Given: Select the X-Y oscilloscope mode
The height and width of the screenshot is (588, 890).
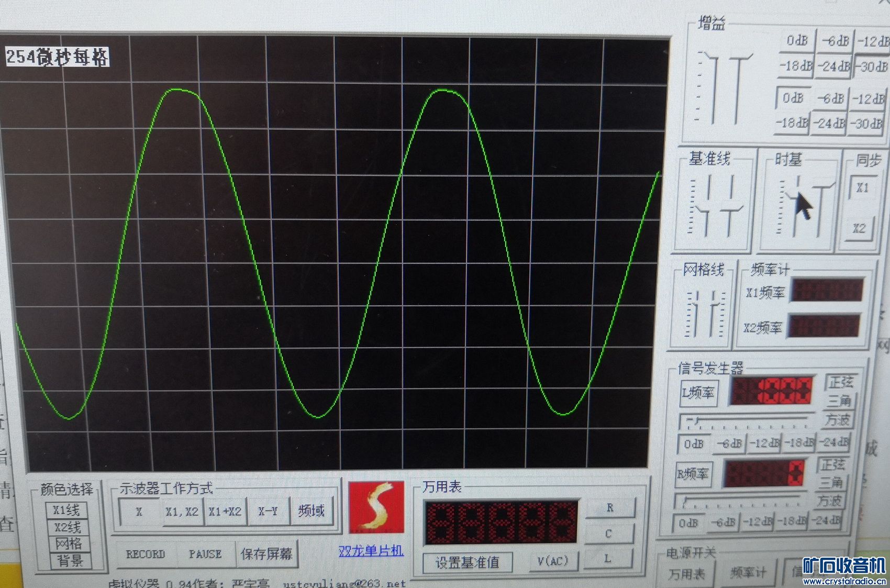Looking at the screenshot, I should click(x=268, y=511).
